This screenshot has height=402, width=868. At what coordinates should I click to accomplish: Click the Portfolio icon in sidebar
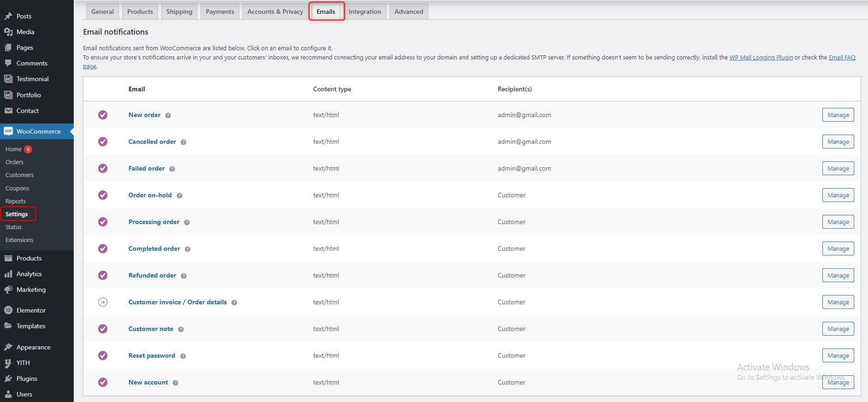8,95
